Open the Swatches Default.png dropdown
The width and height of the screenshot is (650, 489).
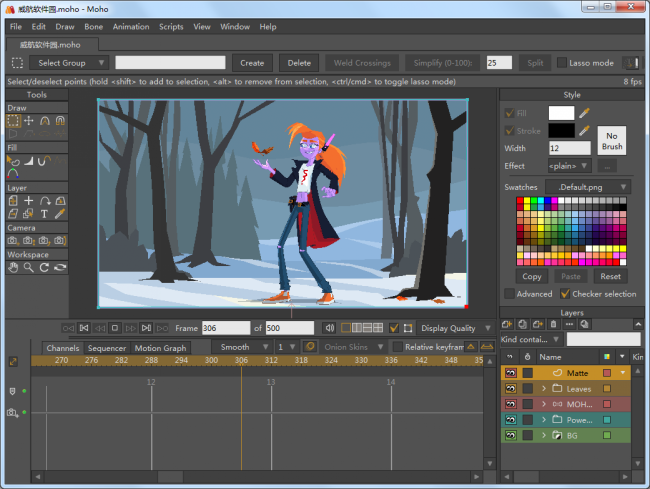[588, 187]
